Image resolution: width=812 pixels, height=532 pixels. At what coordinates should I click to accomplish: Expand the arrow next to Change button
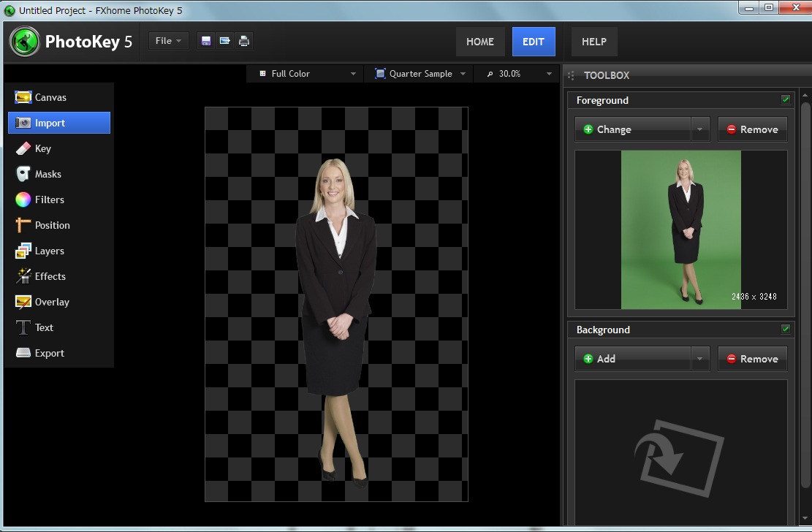(700, 129)
